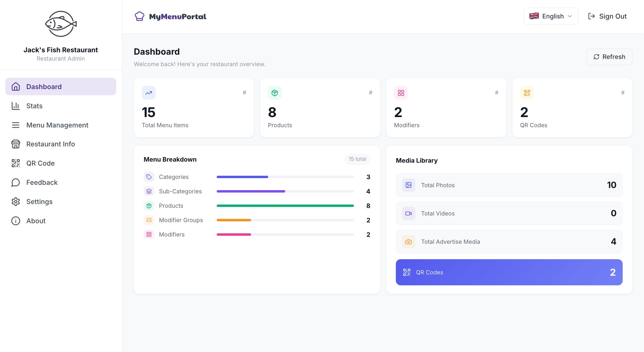Click the Total Videos camera icon
Image resolution: width=644 pixels, height=352 pixels.
point(409,213)
